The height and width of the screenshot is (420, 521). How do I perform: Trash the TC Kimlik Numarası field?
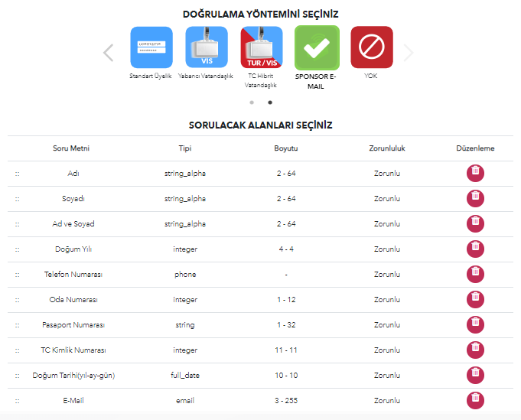475,350
